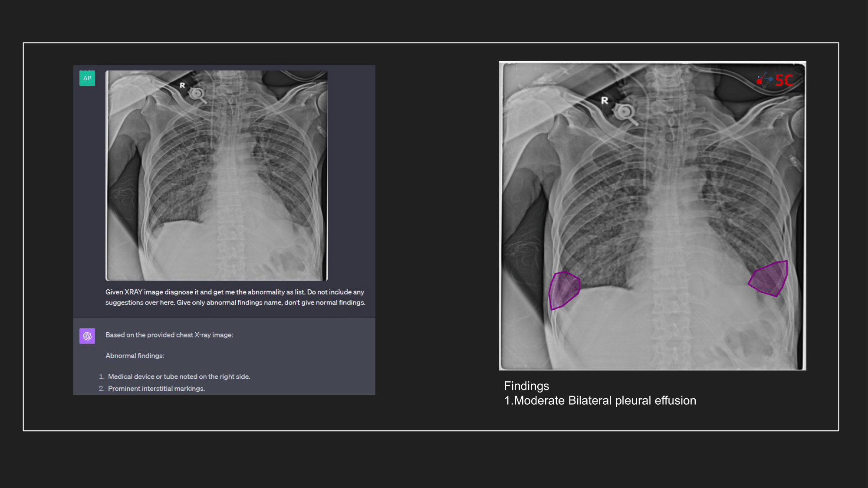Click the 'Abnormal findings:' text
The height and width of the screenshot is (488, 868).
[x=135, y=356]
